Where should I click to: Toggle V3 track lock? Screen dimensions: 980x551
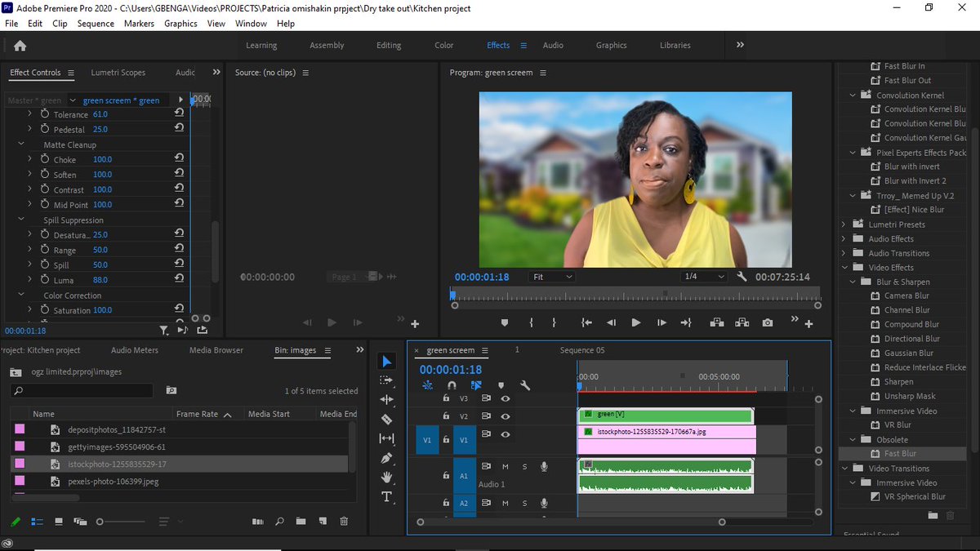[446, 398]
